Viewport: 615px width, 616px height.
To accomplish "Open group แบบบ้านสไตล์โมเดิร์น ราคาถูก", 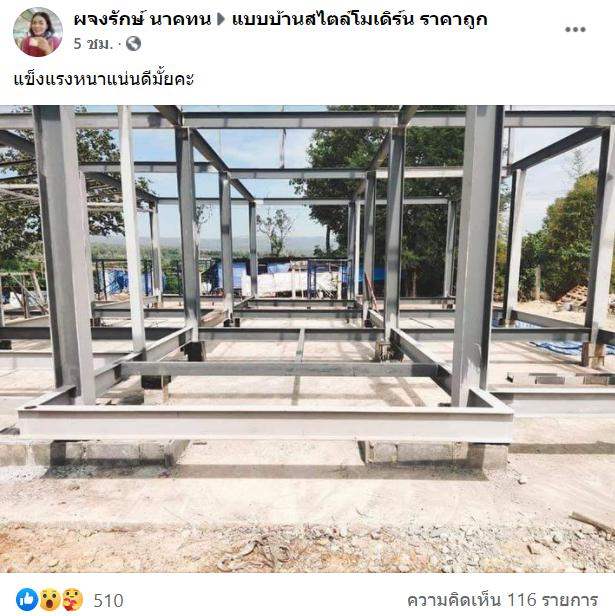I will (360, 19).
